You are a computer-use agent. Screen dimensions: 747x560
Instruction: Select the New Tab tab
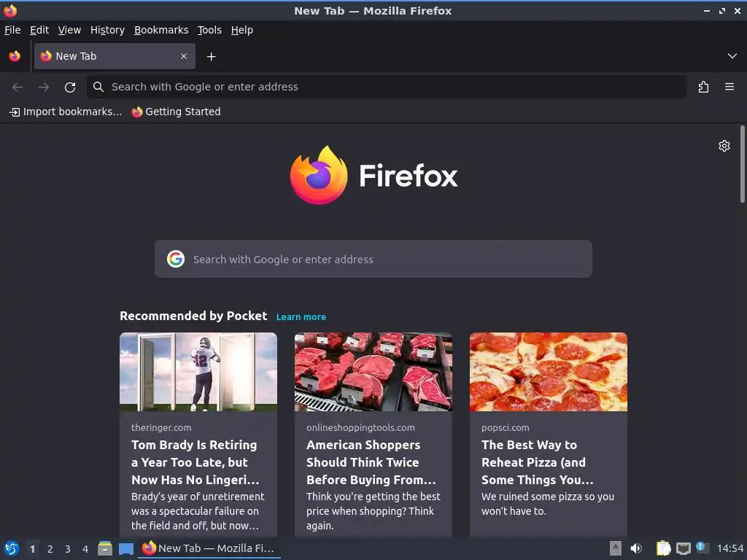click(x=115, y=56)
